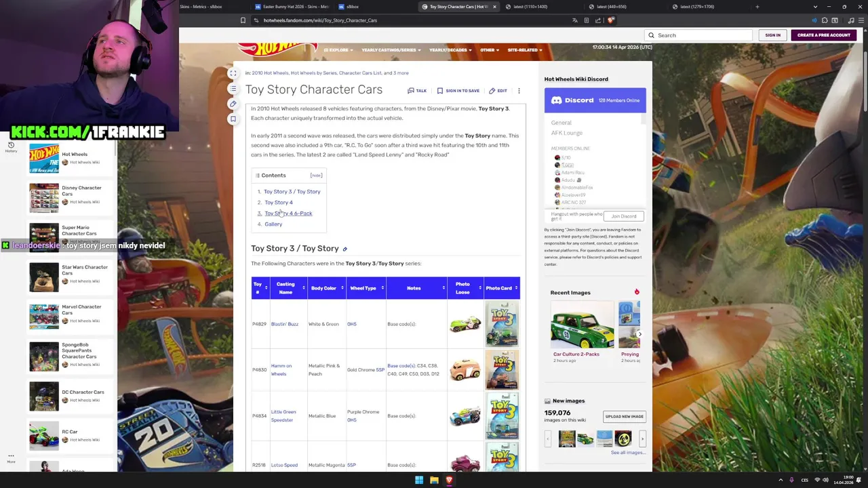Click the Discord logo banner

[x=595, y=100]
